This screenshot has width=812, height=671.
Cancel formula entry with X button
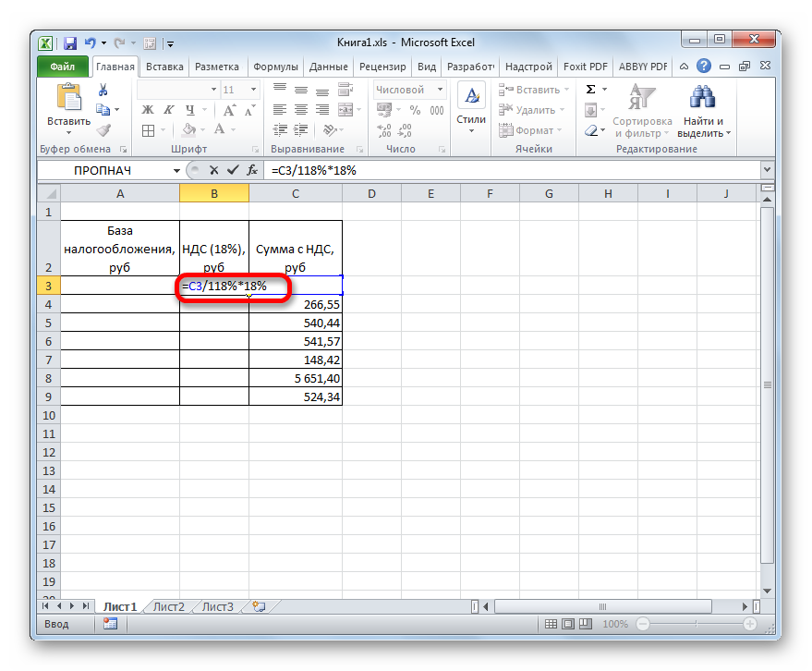tap(214, 170)
